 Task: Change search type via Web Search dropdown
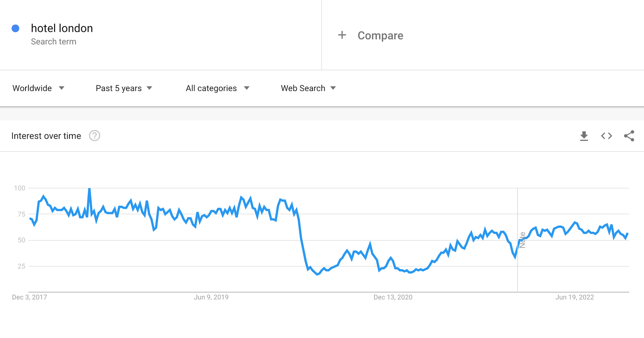[x=303, y=88]
